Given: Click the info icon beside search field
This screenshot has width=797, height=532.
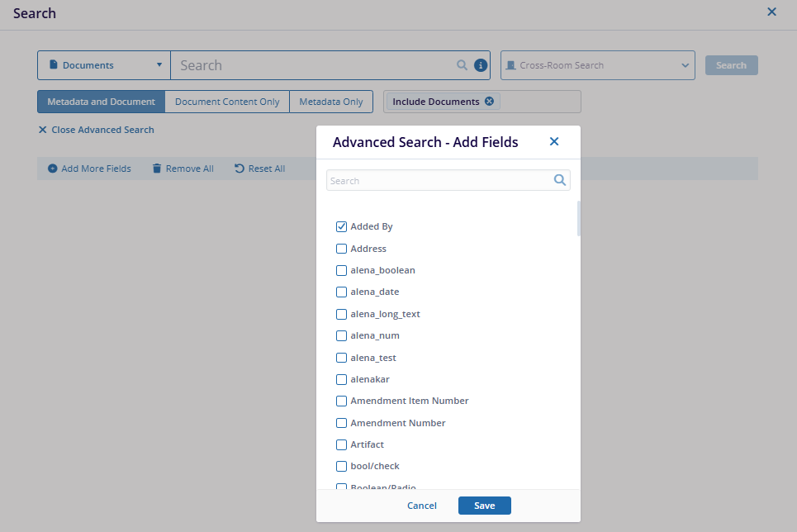Looking at the screenshot, I should (x=481, y=65).
